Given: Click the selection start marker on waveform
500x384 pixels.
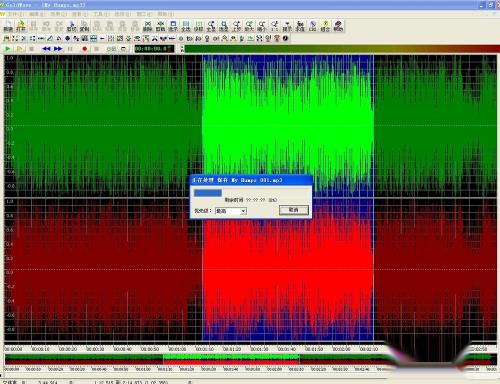Looking at the screenshot, I should (x=202, y=197).
